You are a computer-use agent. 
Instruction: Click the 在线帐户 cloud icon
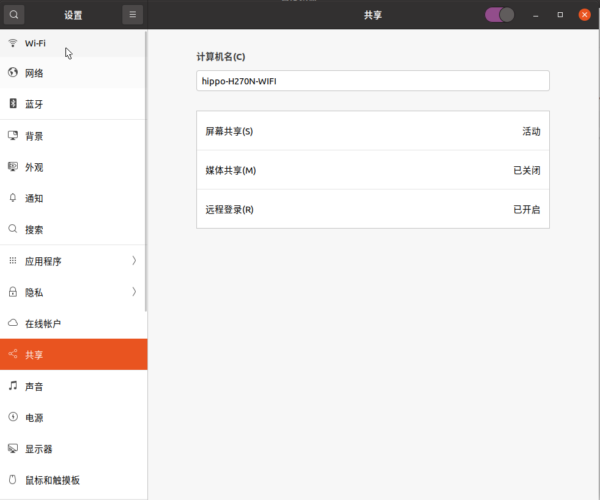click(13, 323)
